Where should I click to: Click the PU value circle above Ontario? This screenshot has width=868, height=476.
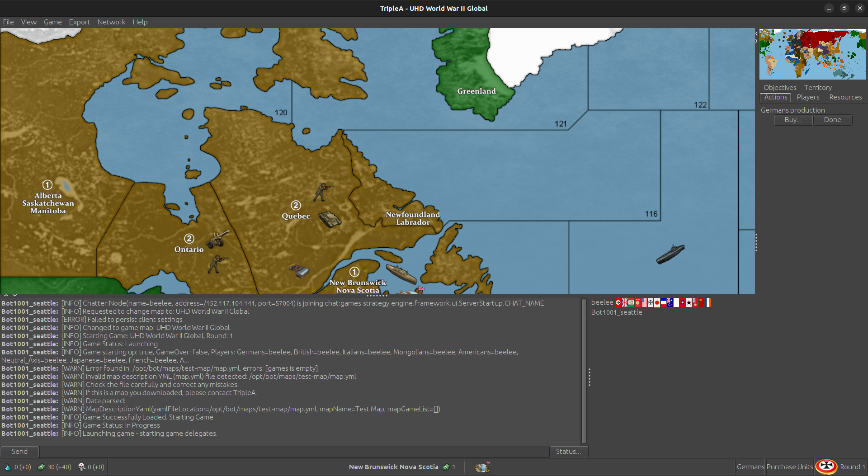point(189,238)
